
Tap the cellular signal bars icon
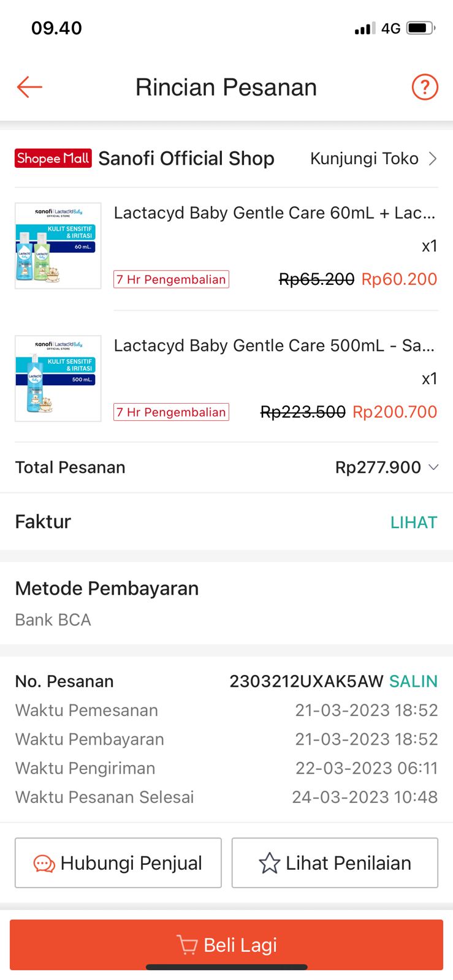[365, 28]
